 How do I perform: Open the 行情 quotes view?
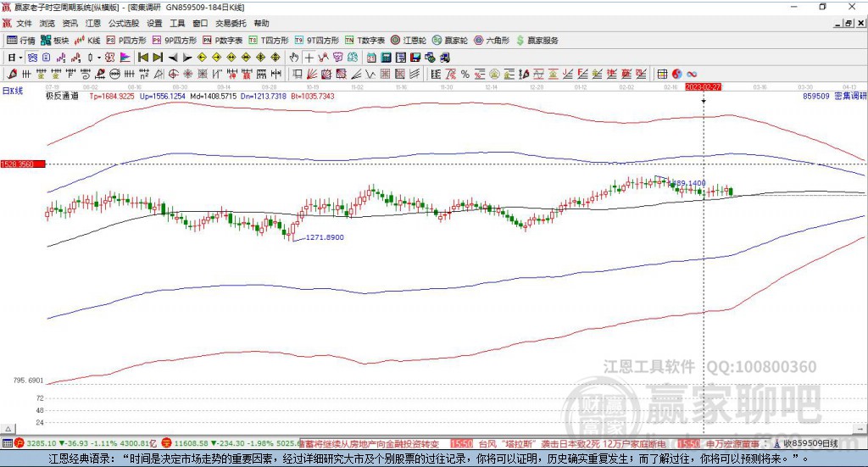(x=21, y=41)
